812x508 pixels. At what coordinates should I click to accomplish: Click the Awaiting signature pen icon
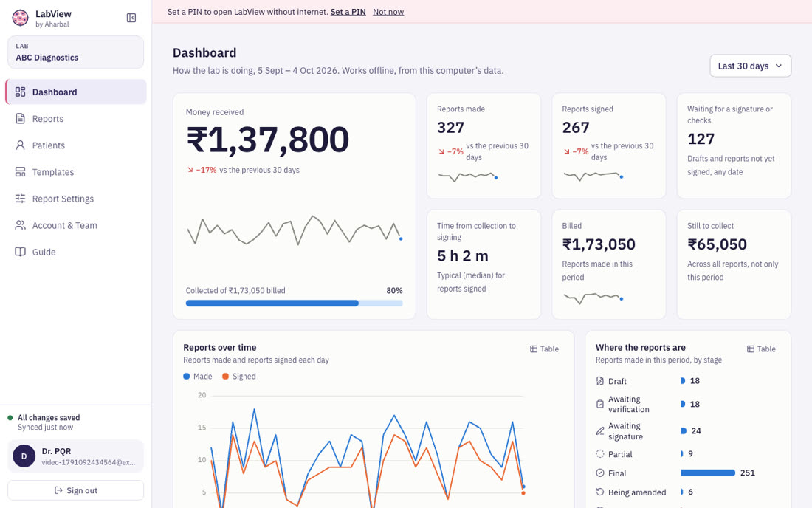pos(599,431)
